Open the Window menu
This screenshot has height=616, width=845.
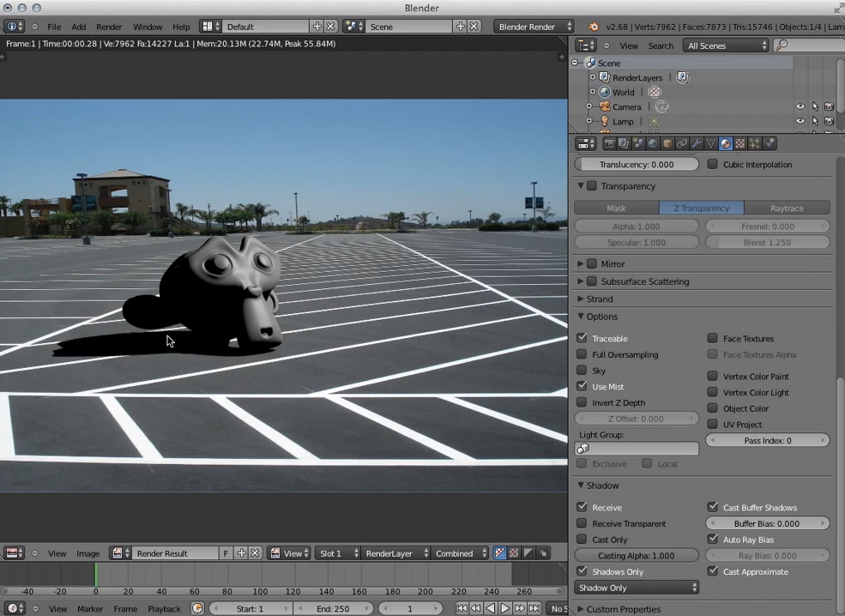click(x=148, y=26)
